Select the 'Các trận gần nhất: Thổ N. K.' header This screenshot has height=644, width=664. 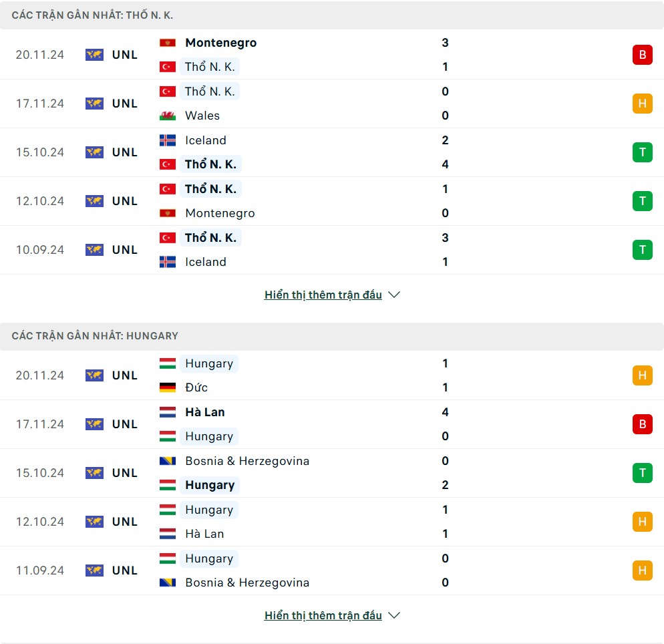[x=332, y=15]
